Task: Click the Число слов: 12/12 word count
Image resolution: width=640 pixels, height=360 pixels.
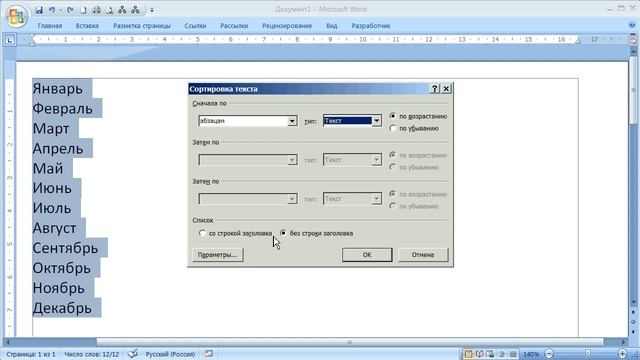Action: 92,354
